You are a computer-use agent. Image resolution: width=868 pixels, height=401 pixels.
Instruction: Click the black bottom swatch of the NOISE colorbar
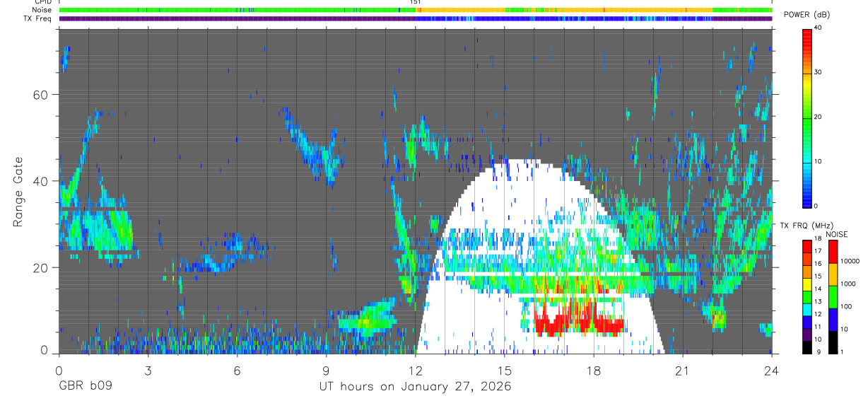coord(832,341)
